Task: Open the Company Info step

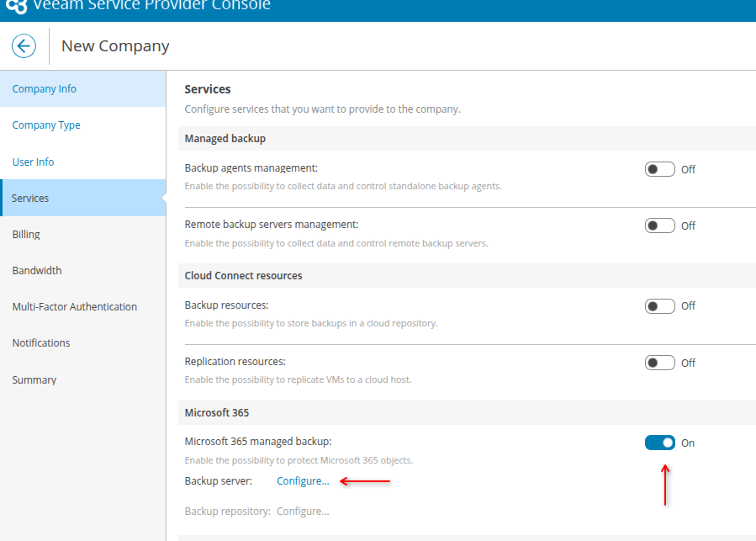Action: (45, 89)
